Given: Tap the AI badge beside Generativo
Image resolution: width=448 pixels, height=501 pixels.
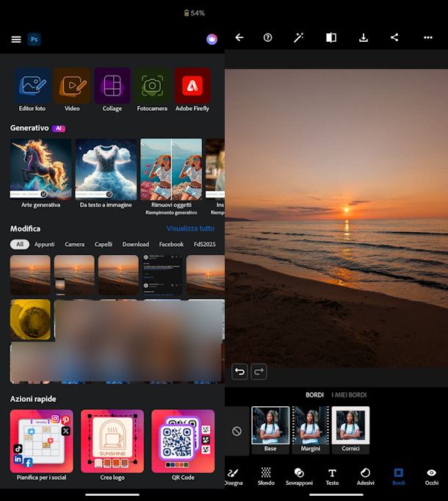Looking at the screenshot, I should point(59,128).
